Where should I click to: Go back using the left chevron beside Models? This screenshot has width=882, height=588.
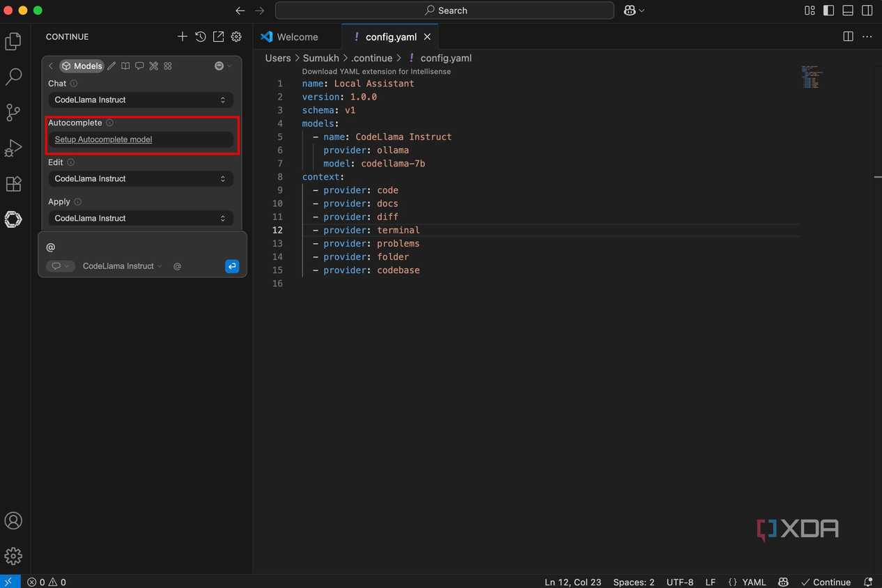click(x=51, y=66)
